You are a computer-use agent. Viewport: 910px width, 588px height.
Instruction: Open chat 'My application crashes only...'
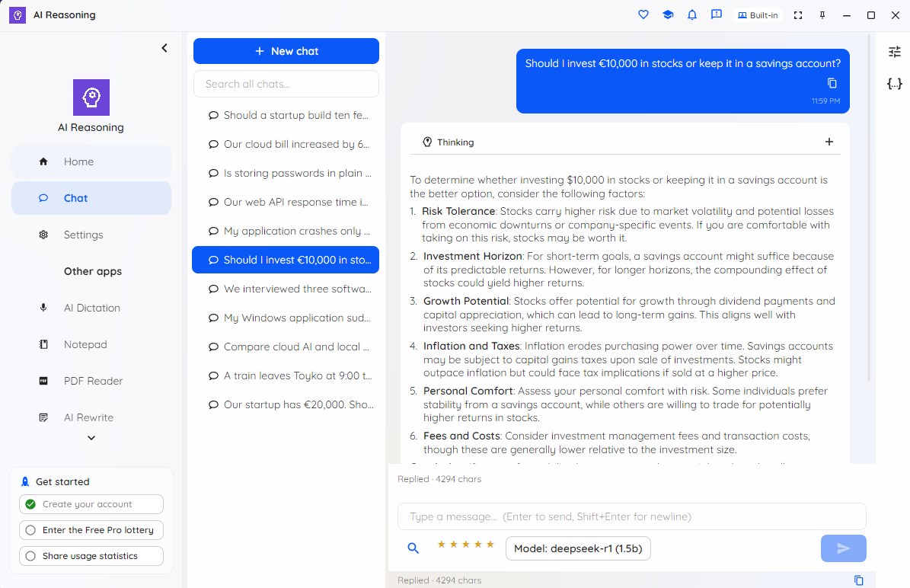coord(286,231)
